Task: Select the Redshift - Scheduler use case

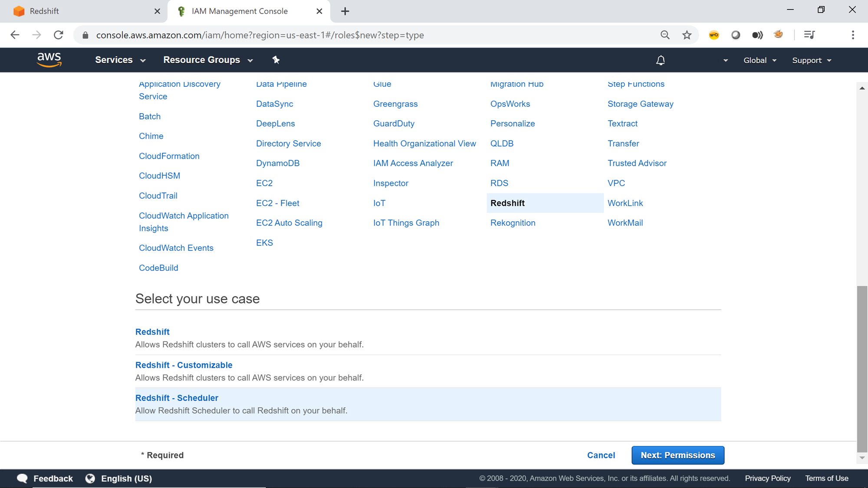Action: tap(177, 398)
